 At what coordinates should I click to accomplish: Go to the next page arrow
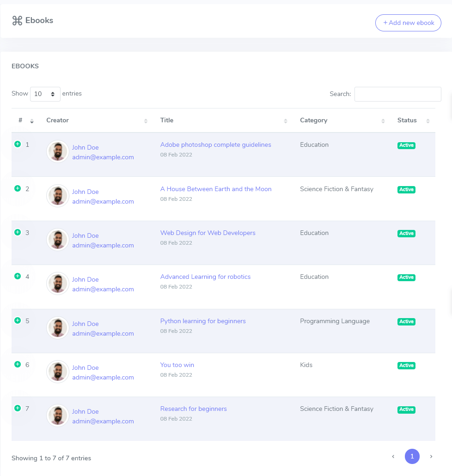point(431,457)
